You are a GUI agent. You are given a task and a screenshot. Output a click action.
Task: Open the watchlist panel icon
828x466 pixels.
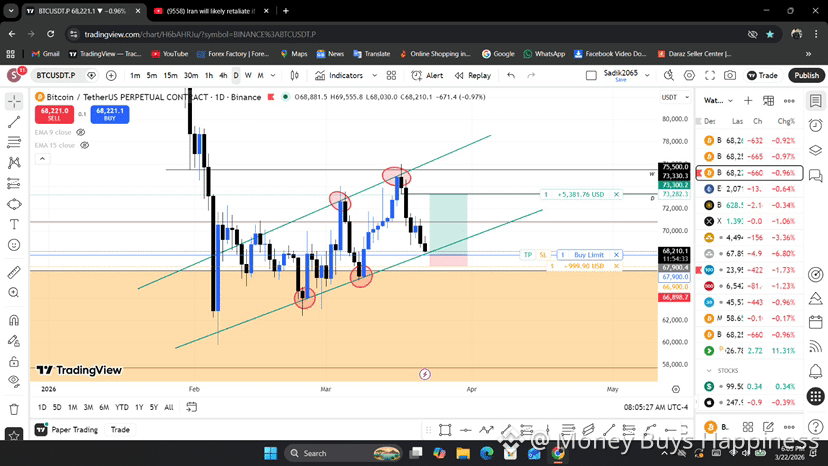815,101
